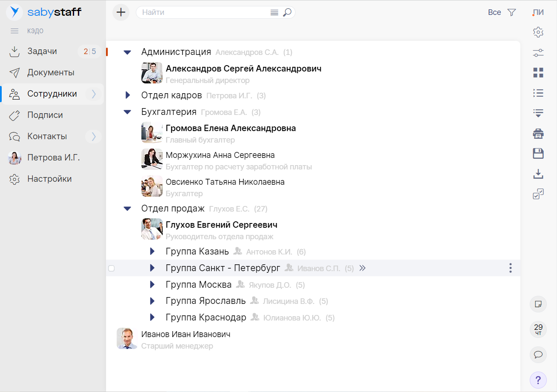Expand the Отдел кадров department
557x392 pixels.
click(127, 95)
